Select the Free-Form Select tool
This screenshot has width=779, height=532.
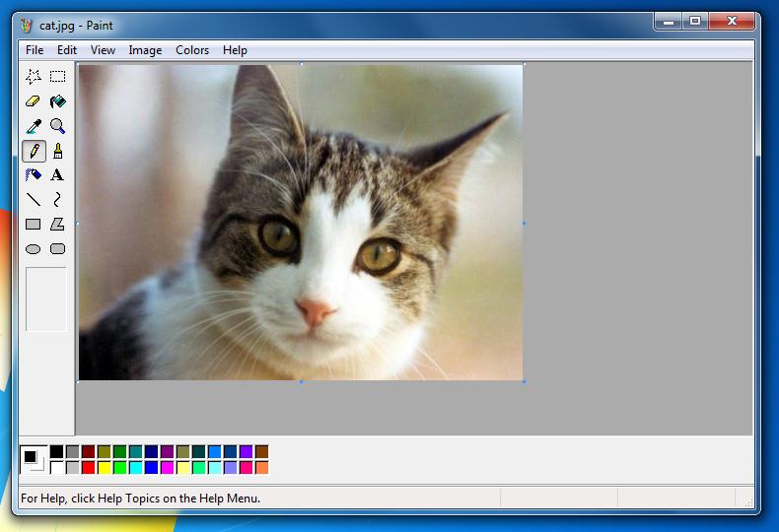click(x=34, y=77)
